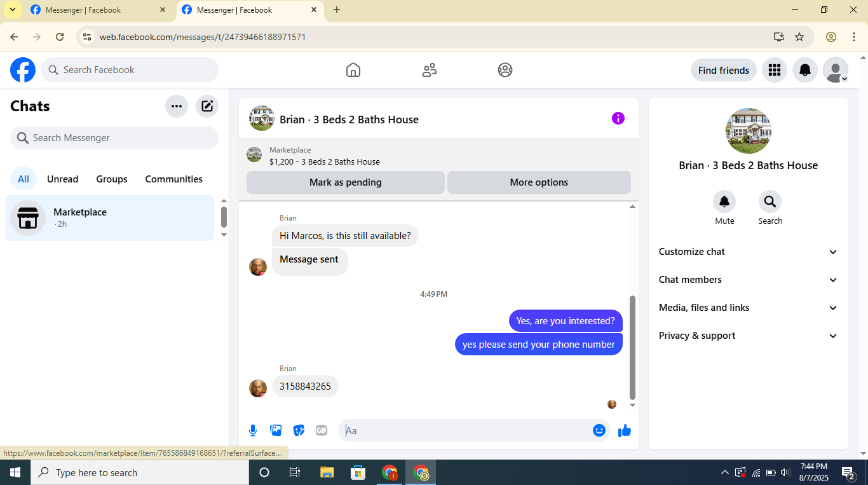Open conversation information purple icon
This screenshot has height=485, width=868.
tap(618, 118)
